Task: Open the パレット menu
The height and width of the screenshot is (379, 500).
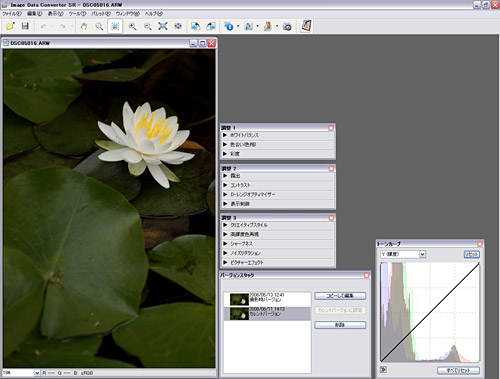Action: coord(101,14)
